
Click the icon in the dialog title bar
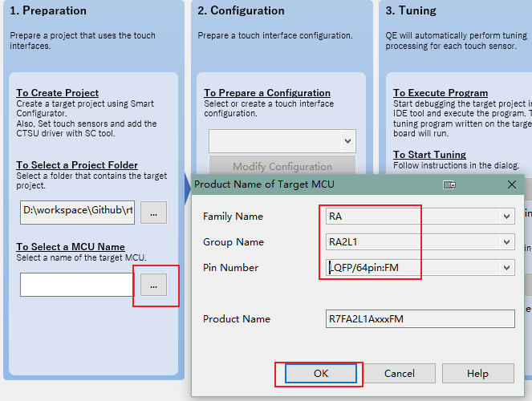click(x=449, y=184)
